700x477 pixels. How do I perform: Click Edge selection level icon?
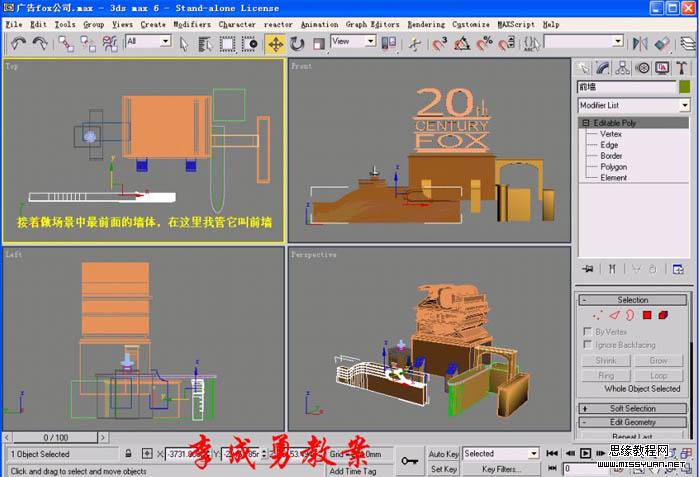click(614, 315)
